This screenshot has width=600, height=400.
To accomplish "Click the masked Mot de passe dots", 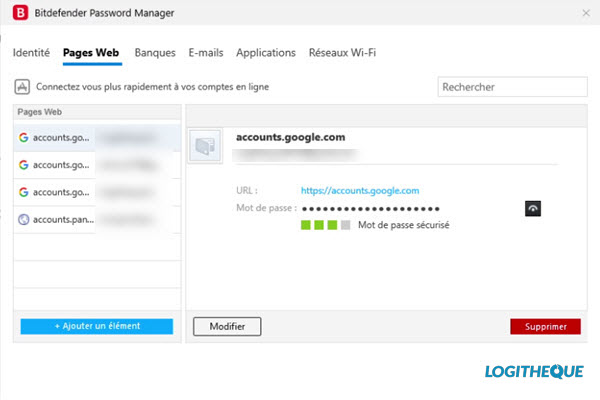I will click(x=370, y=209).
